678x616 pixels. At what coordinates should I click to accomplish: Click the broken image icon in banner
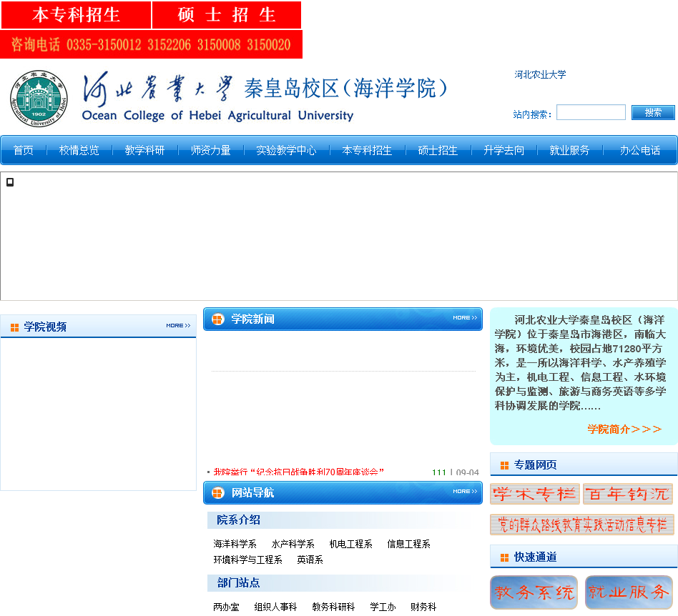coord(10,182)
